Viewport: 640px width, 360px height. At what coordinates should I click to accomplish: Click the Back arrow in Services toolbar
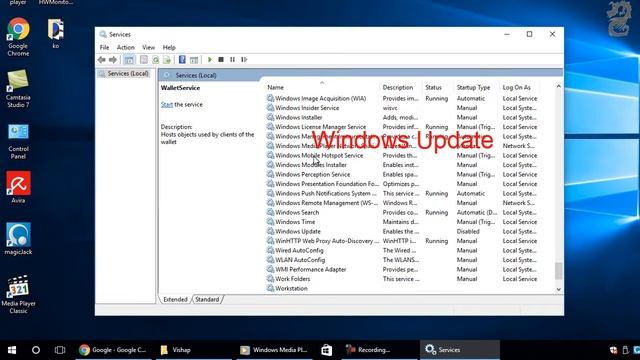102,60
